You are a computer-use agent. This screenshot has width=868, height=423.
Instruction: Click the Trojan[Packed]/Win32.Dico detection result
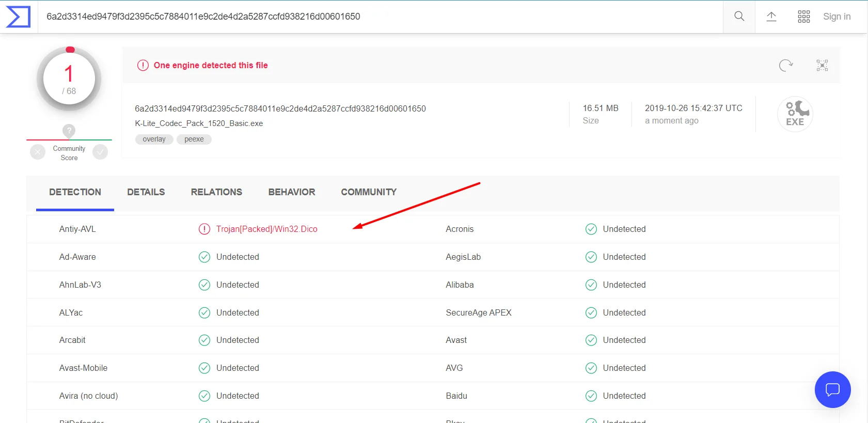tap(266, 229)
